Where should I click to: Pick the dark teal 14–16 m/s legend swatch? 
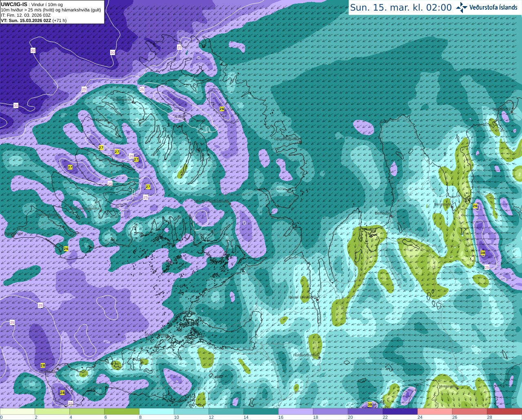point(261,411)
